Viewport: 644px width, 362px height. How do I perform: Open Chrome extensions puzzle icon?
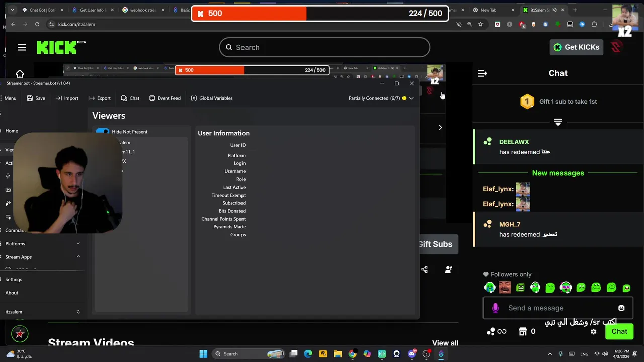coord(594,24)
